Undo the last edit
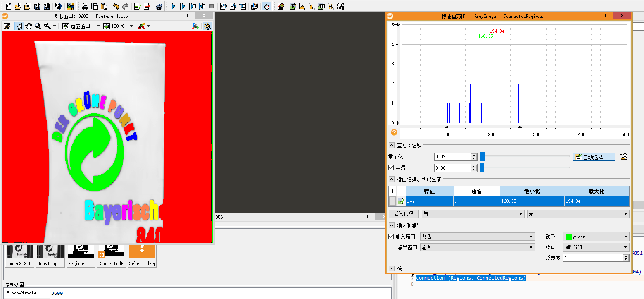The height and width of the screenshot is (299, 644). pos(116,6)
